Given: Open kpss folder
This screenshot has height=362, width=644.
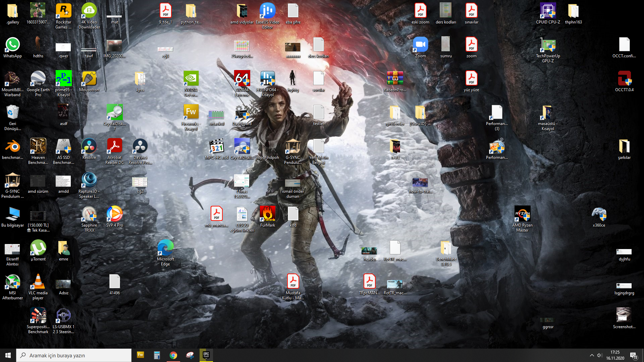Looking at the screenshot, I should pos(140,81).
